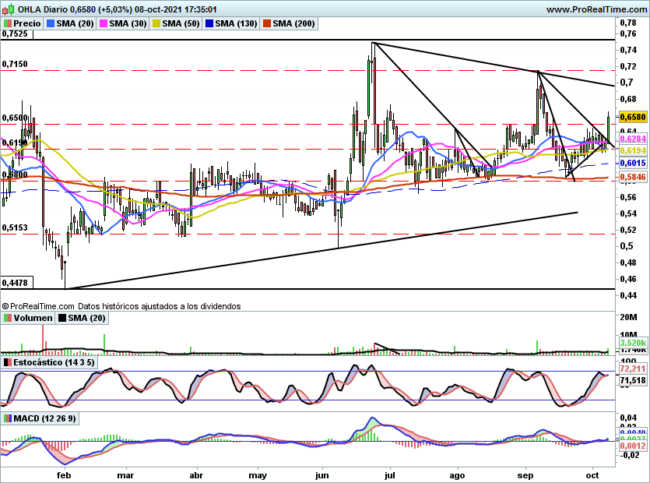Click the 0,5153 support level label
The width and height of the screenshot is (650, 483).
(15, 228)
